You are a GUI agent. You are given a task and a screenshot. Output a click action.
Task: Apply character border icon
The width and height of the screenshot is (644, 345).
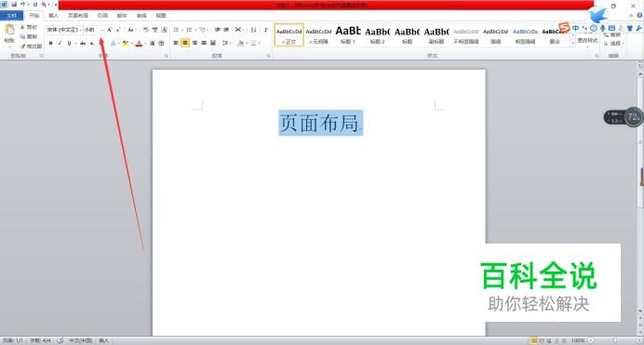(x=164, y=30)
